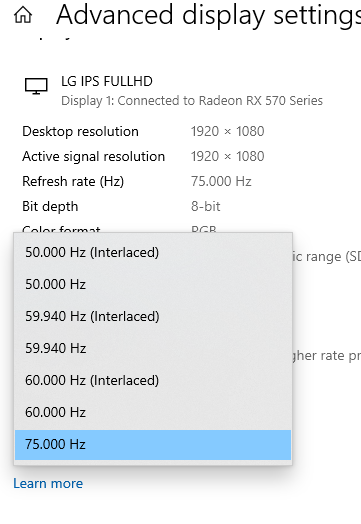Click the Active signal resolution value
This screenshot has width=361, height=524.
pos(228,156)
